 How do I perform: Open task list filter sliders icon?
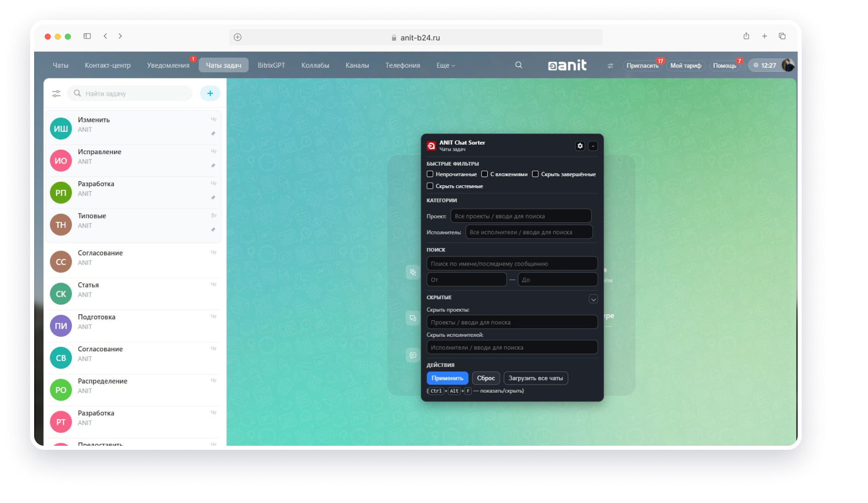pos(56,94)
